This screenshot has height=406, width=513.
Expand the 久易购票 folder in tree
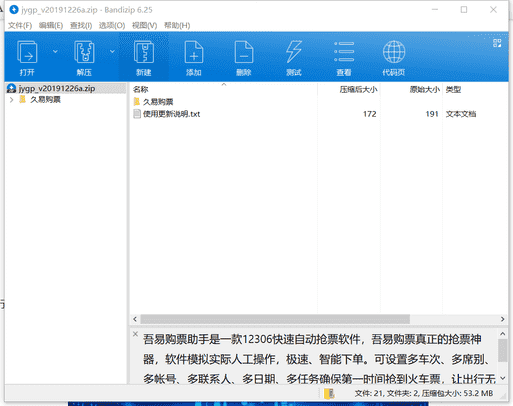(x=11, y=100)
